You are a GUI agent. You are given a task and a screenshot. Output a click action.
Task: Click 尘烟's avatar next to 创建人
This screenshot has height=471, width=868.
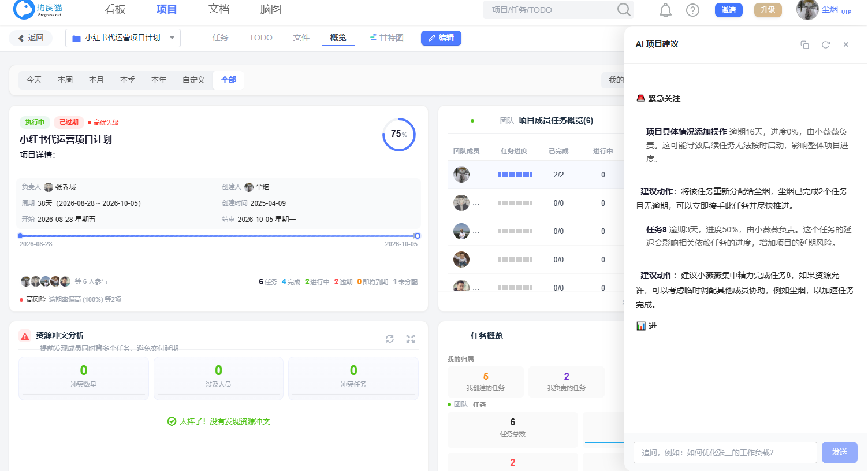[249, 187]
